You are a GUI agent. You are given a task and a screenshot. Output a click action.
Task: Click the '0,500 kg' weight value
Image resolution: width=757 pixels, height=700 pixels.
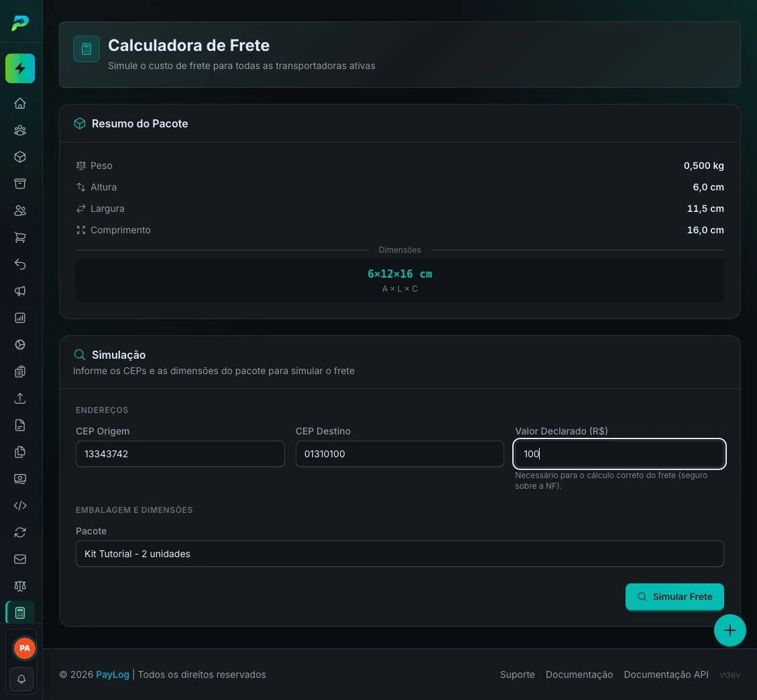click(704, 166)
